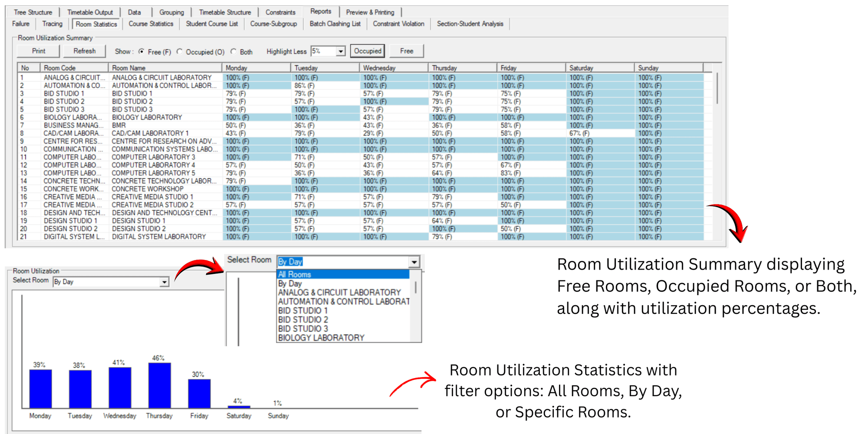Screen dimensions: 868x434
Task: Open the Section-Student Analysis sub-tab
Action: [470, 24]
